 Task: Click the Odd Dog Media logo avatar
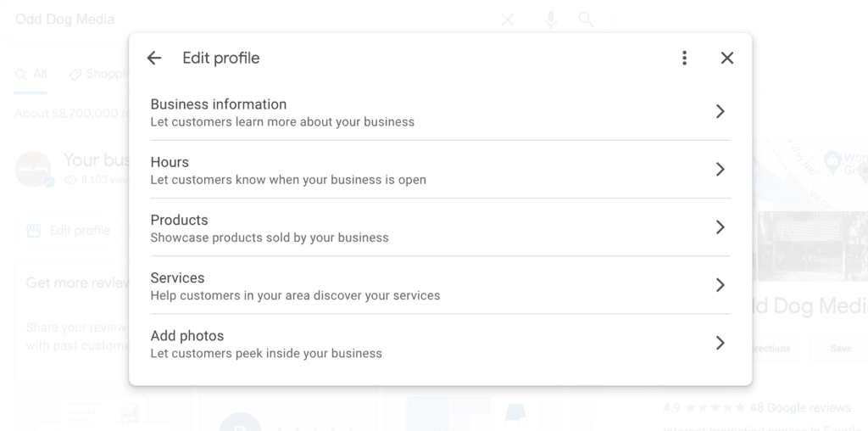[33, 170]
